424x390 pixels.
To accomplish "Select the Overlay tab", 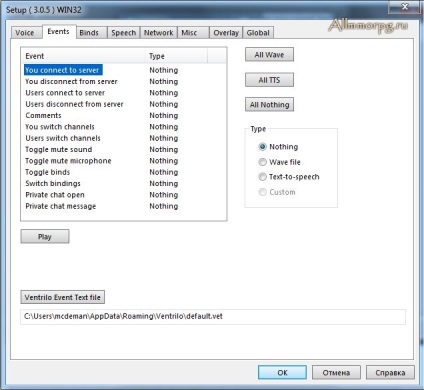I will [226, 33].
